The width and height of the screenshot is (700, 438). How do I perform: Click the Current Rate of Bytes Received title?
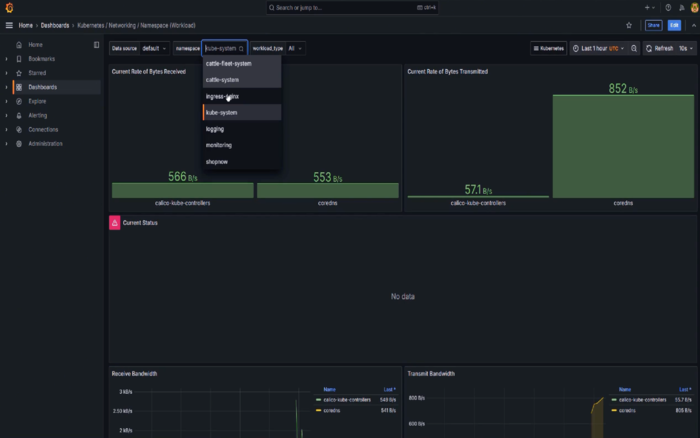tap(149, 71)
